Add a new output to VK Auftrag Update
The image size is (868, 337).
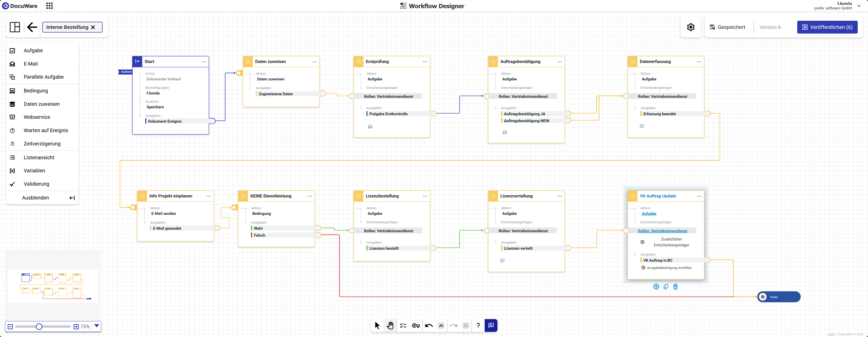click(x=656, y=287)
